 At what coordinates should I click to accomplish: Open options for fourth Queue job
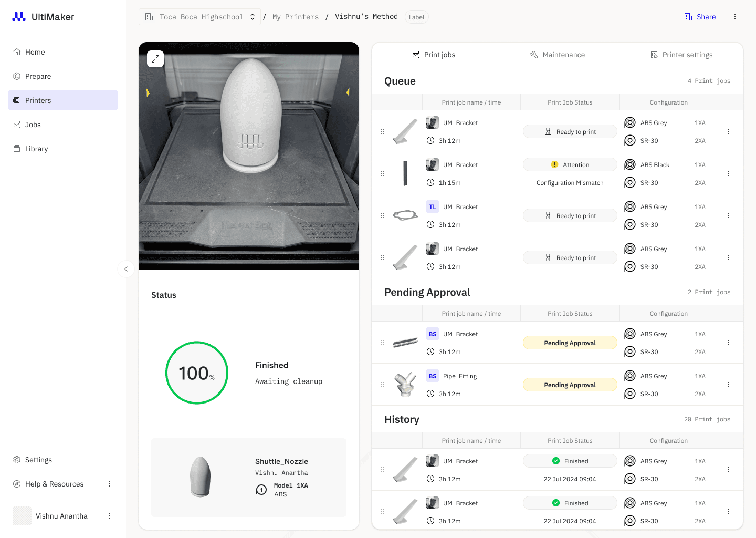(729, 257)
